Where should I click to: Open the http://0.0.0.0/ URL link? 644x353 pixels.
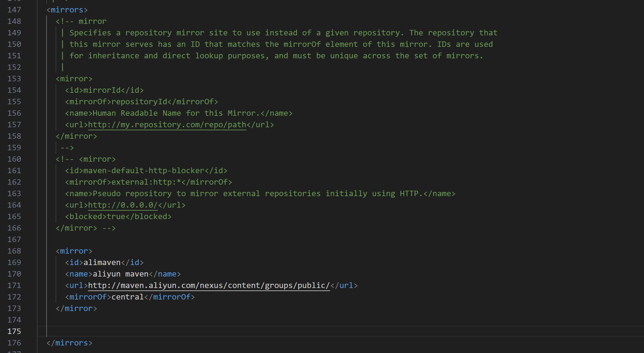point(123,205)
